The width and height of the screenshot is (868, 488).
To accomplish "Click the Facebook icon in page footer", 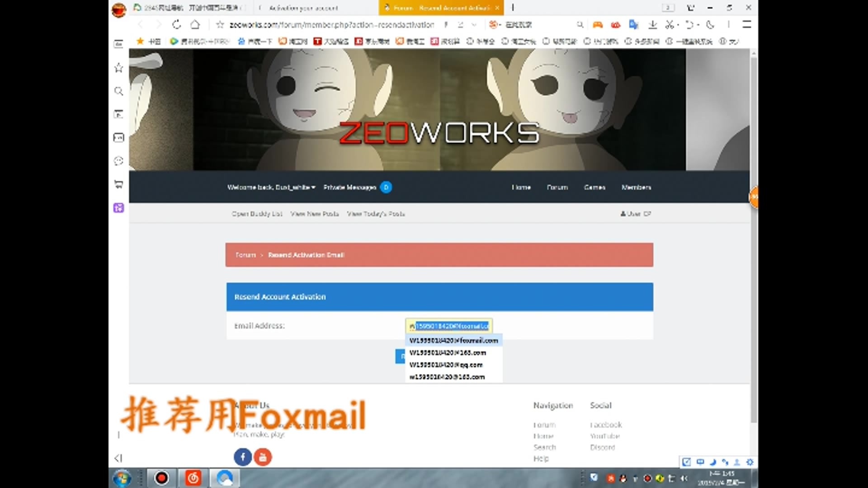I will [x=243, y=457].
